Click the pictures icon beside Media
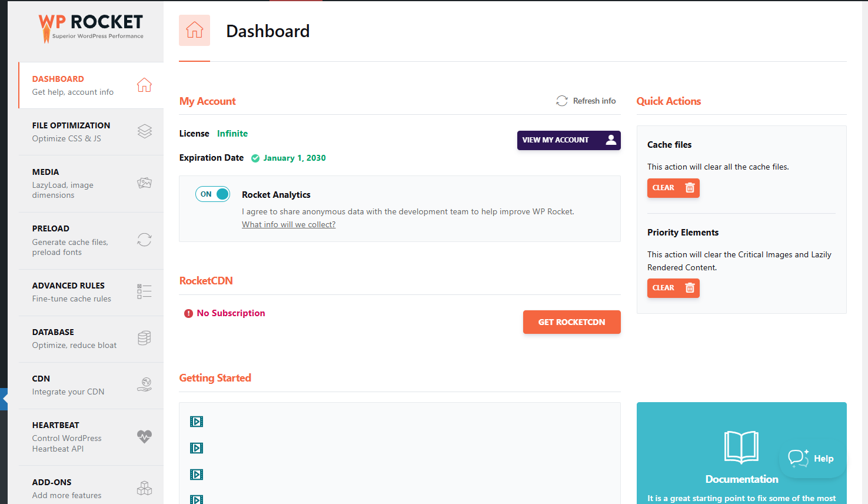The image size is (868, 504). click(144, 183)
